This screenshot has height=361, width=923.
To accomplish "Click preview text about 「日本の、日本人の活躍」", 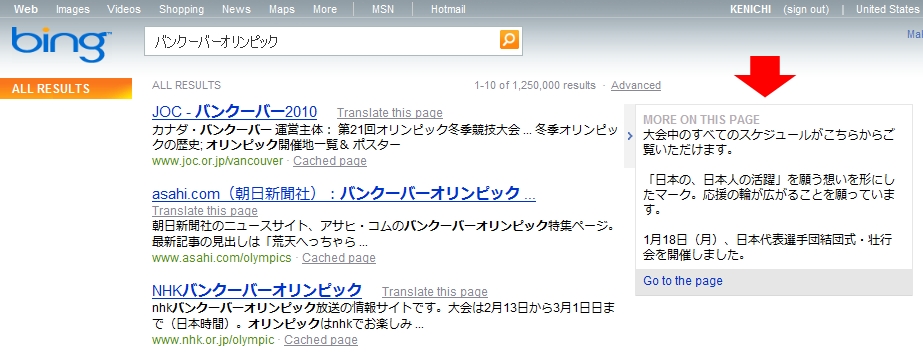I will tap(769, 195).
